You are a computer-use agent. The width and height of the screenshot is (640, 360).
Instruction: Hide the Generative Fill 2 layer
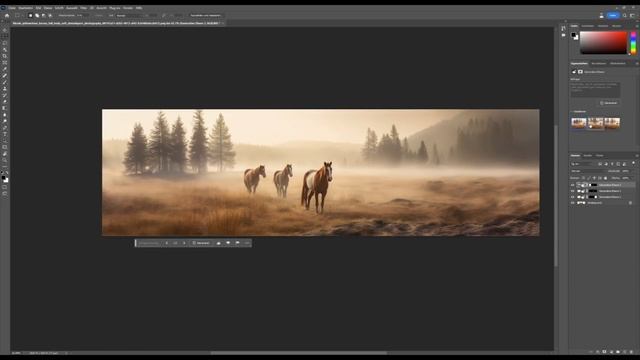point(573,191)
